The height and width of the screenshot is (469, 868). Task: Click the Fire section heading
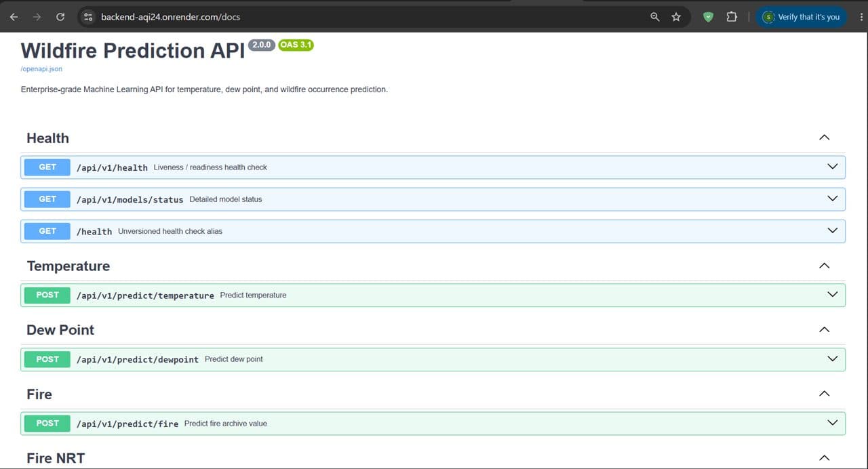pos(39,394)
